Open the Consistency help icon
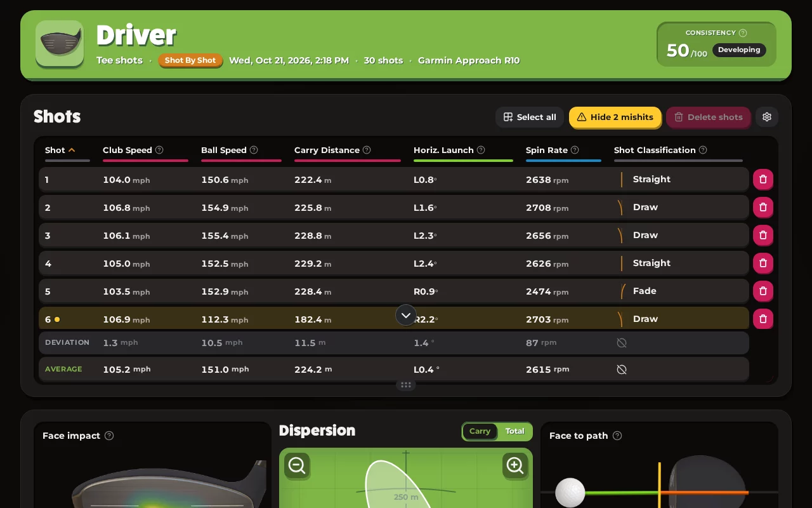This screenshot has width=812, height=508. pos(743,33)
